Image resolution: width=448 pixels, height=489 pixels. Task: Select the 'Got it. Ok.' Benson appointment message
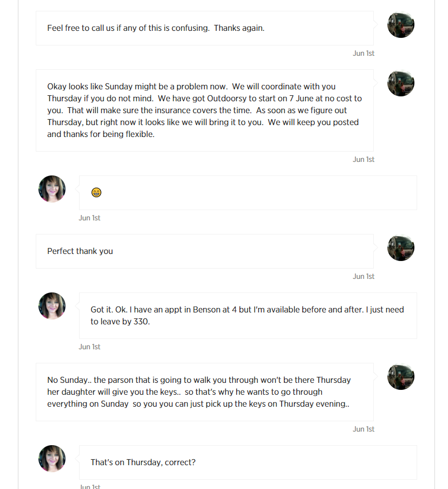tap(248, 316)
